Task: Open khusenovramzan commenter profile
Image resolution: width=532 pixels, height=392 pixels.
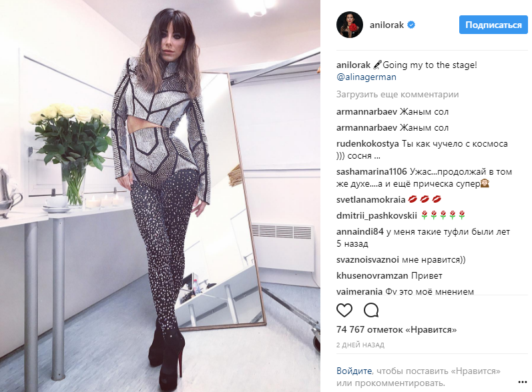Action: (372, 275)
